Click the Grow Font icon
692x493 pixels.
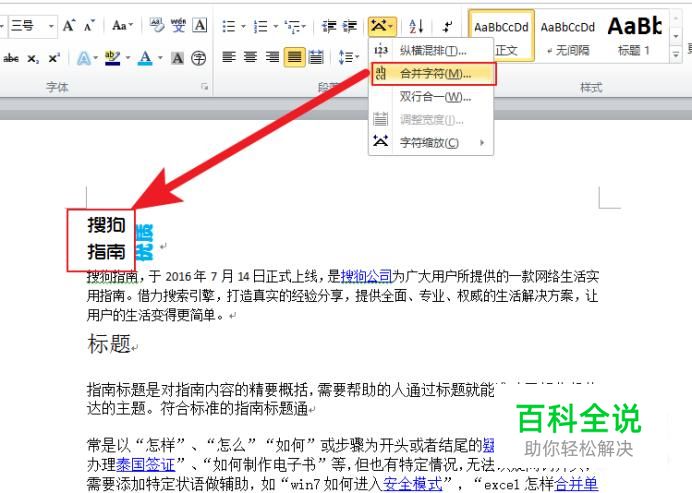[x=68, y=26]
